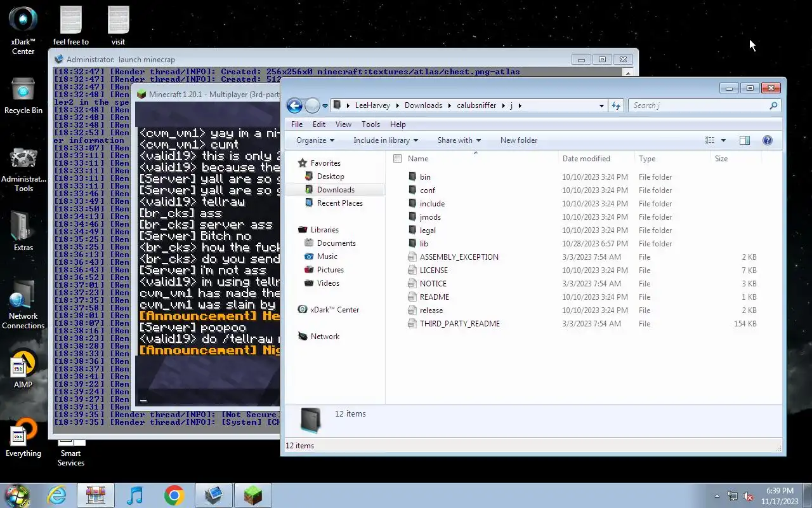Screen dimensions: 812x508
Task: Open the library taskbar icon next to Internet Explorer
Action: (x=96, y=495)
